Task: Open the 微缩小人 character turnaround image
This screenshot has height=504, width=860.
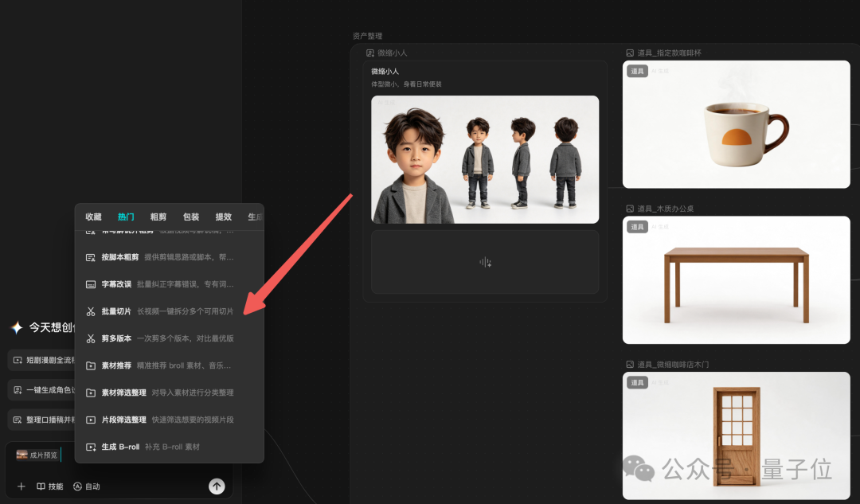Action: [x=485, y=159]
